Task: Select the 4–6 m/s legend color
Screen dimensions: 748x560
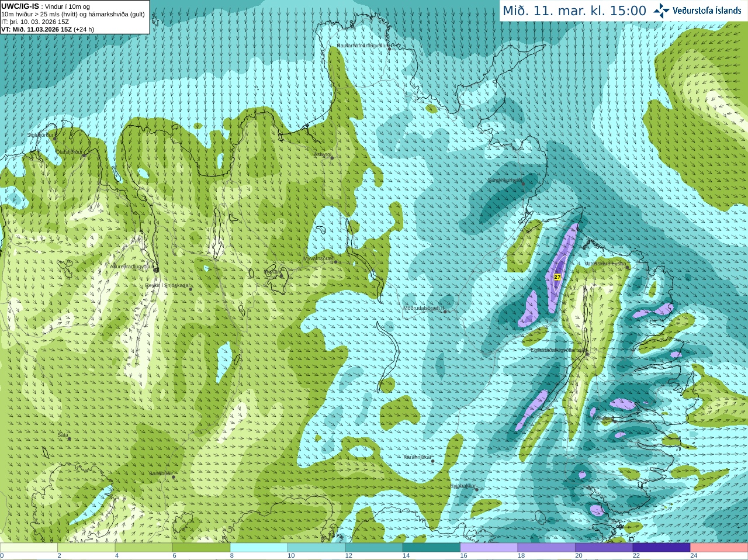Action: (144, 548)
